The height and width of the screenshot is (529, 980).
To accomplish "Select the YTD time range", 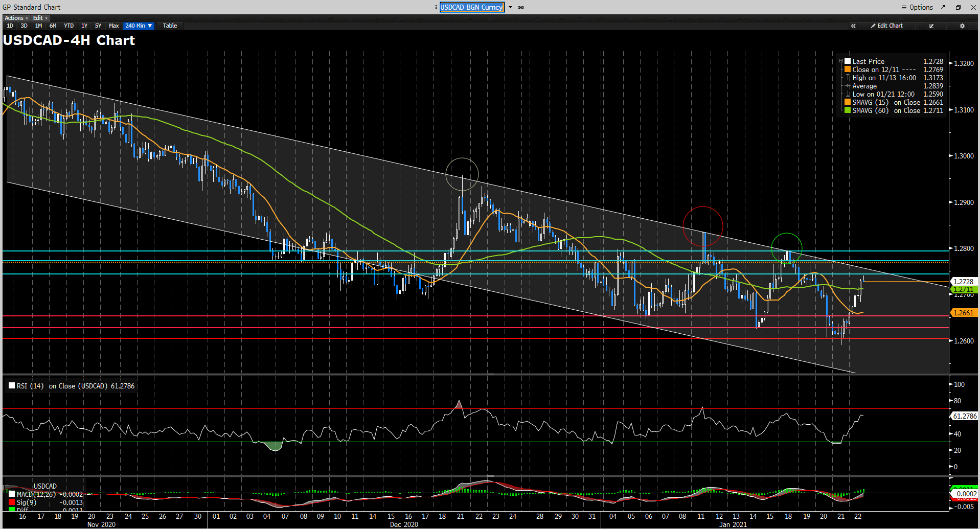I will point(69,26).
